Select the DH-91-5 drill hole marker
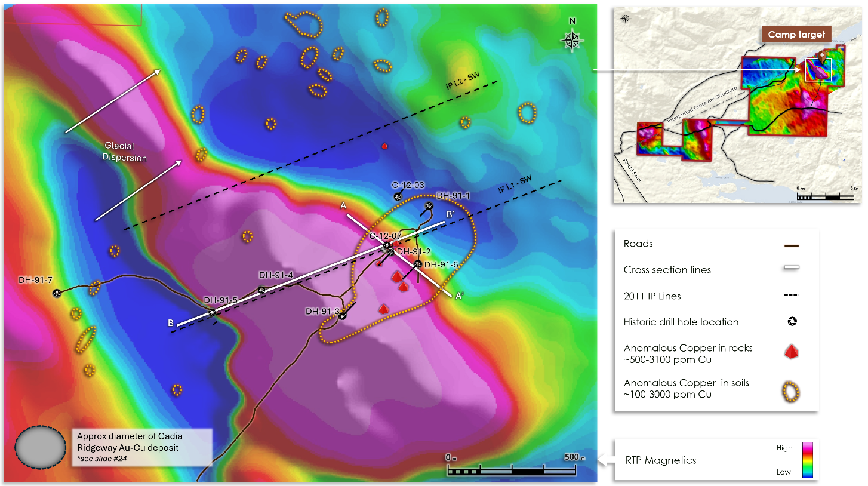Image resolution: width=868 pixels, height=486 pixels. pos(212,312)
